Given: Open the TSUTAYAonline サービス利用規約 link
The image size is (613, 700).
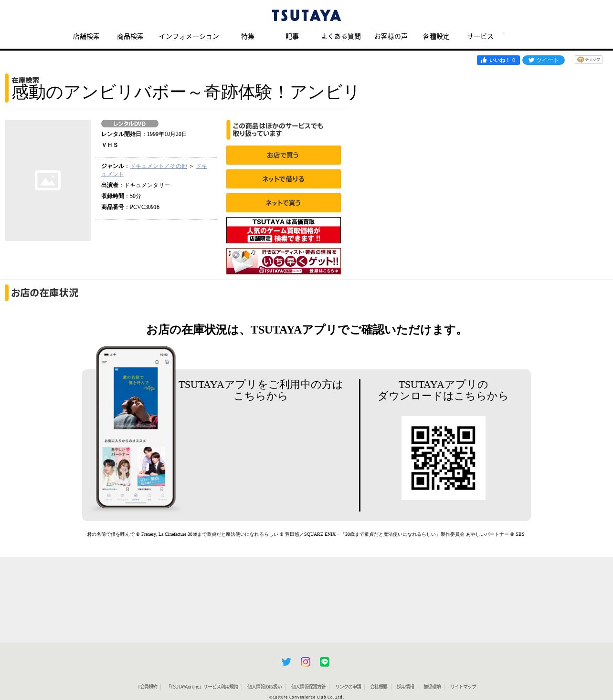Looking at the screenshot, I should point(202,687).
